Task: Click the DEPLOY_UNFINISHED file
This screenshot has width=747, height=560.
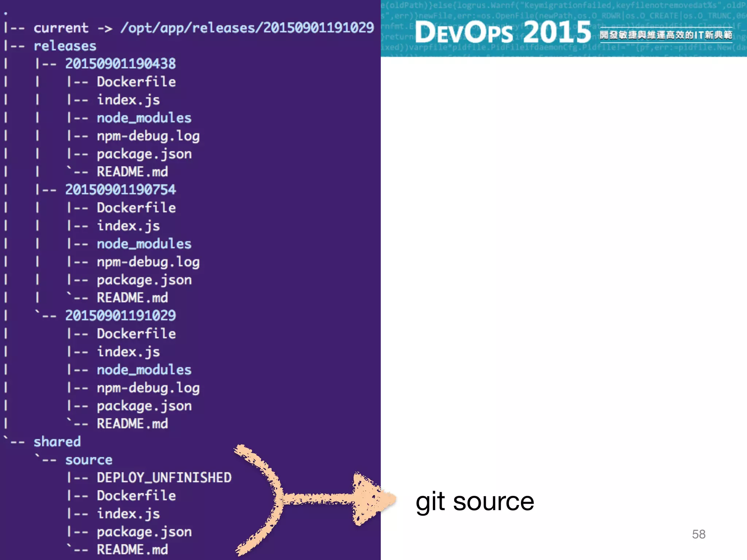Action: click(x=164, y=478)
